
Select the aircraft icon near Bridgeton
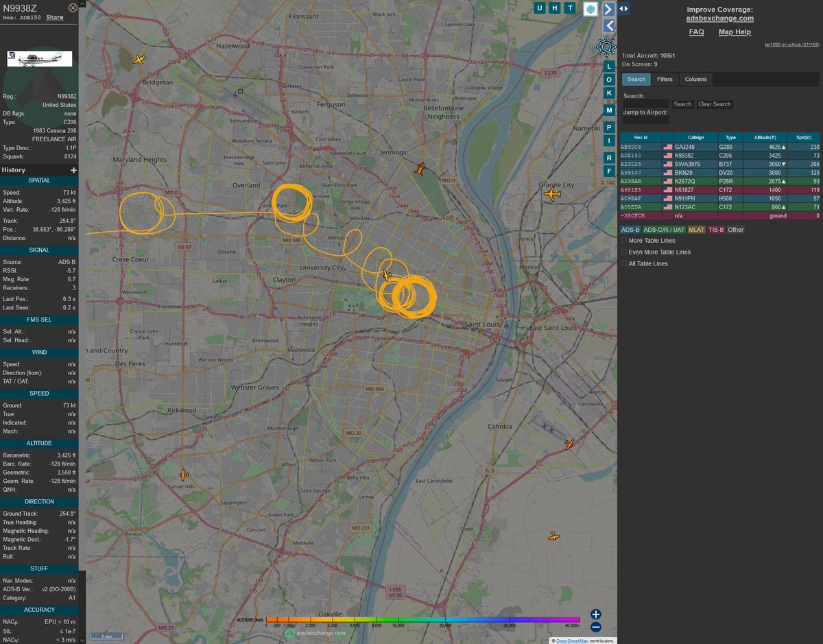click(x=140, y=60)
